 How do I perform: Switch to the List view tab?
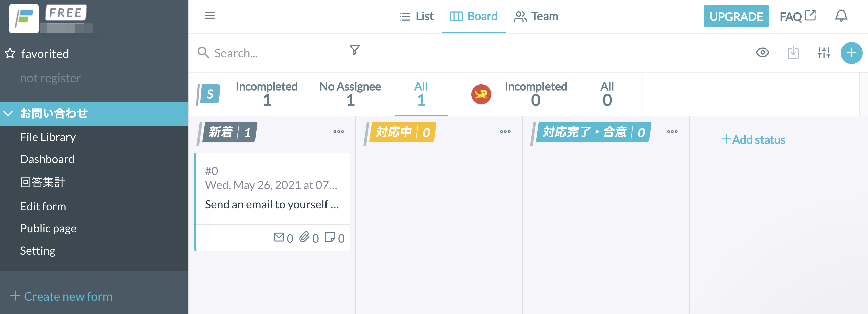pyautogui.click(x=416, y=16)
